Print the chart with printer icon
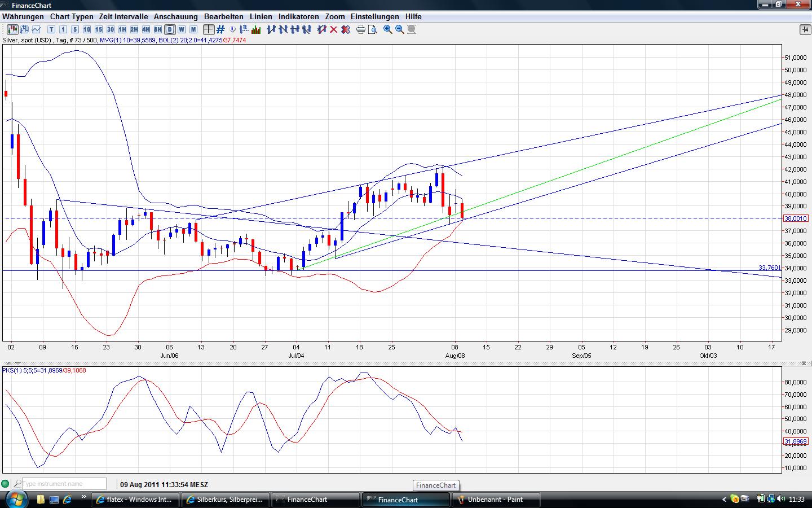Screen dimensions: 812x508 (361, 29)
